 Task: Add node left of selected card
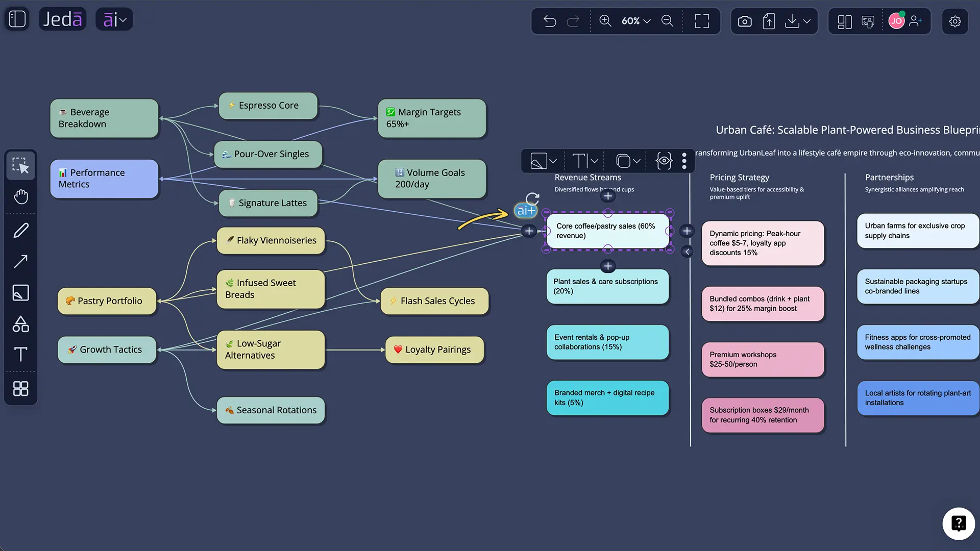[x=529, y=231]
